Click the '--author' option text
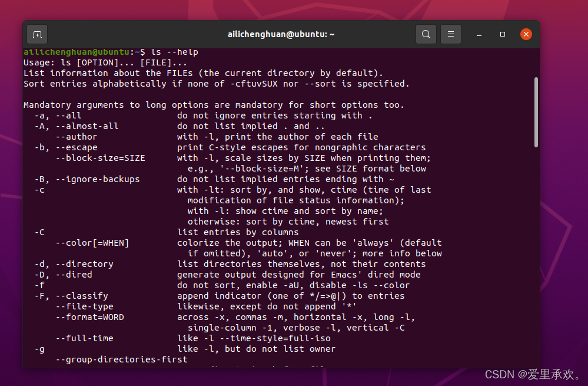The height and width of the screenshot is (386, 588). tap(75, 137)
